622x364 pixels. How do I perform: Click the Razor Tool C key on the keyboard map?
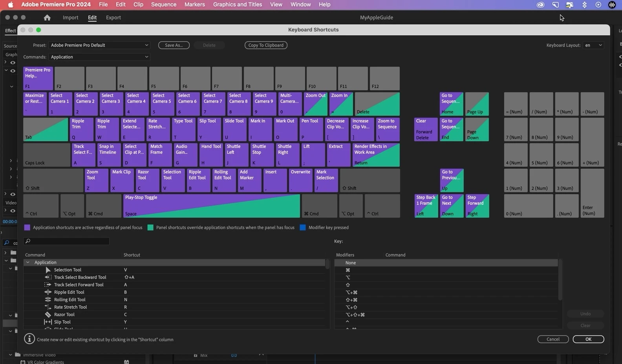(148, 180)
